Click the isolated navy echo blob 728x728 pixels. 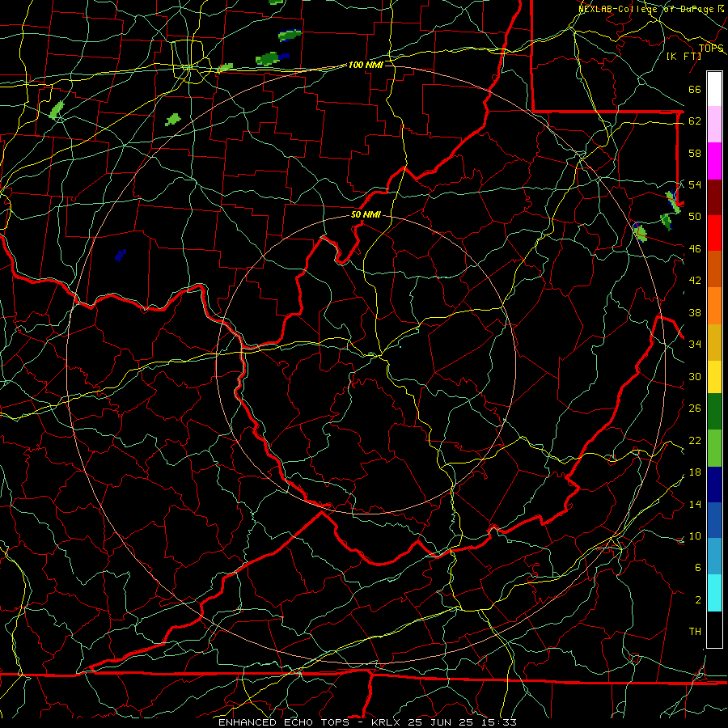tap(121, 255)
